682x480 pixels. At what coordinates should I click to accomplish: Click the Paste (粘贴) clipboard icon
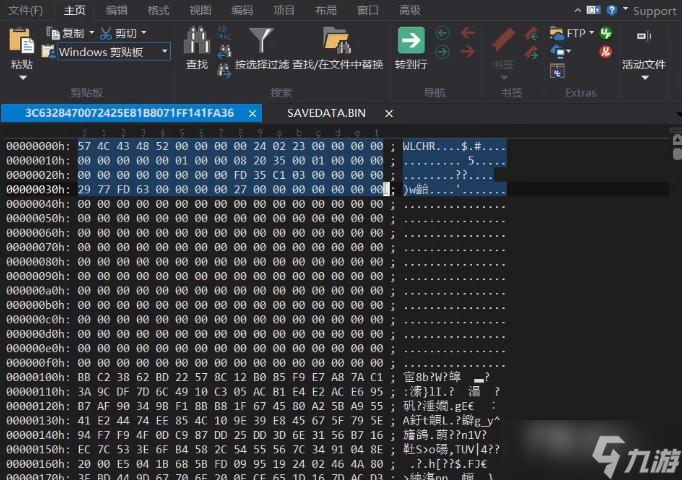(x=21, y=41)
